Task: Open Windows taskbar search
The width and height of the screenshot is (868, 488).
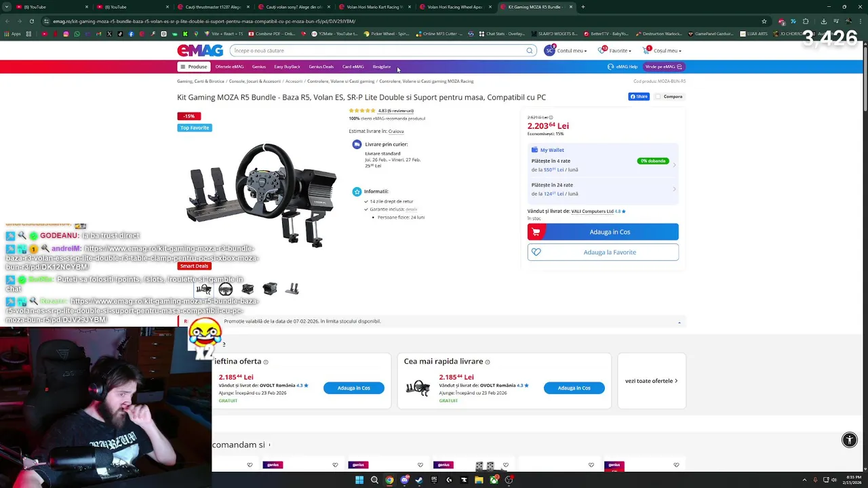Action: pyautogui.click(x=374, y=480)
